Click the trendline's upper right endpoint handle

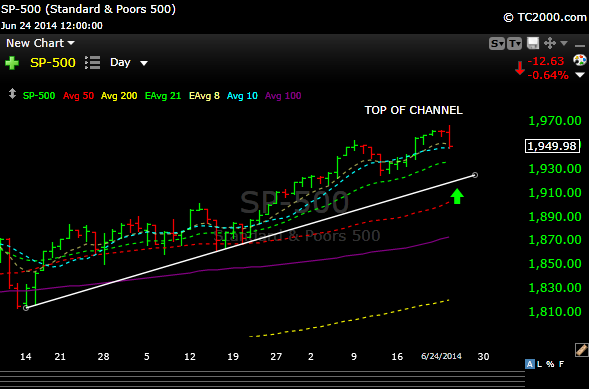coord(475,175)
